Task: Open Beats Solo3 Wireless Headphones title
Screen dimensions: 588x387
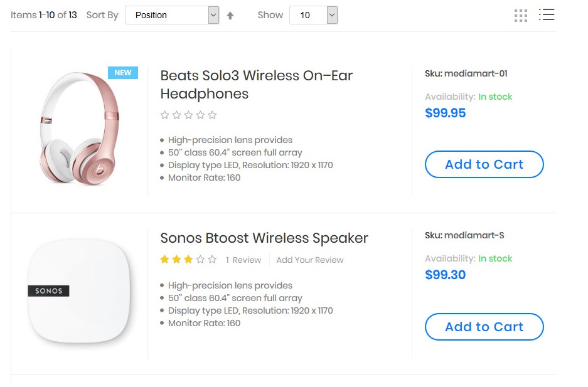Action: [x=256, y=85]
